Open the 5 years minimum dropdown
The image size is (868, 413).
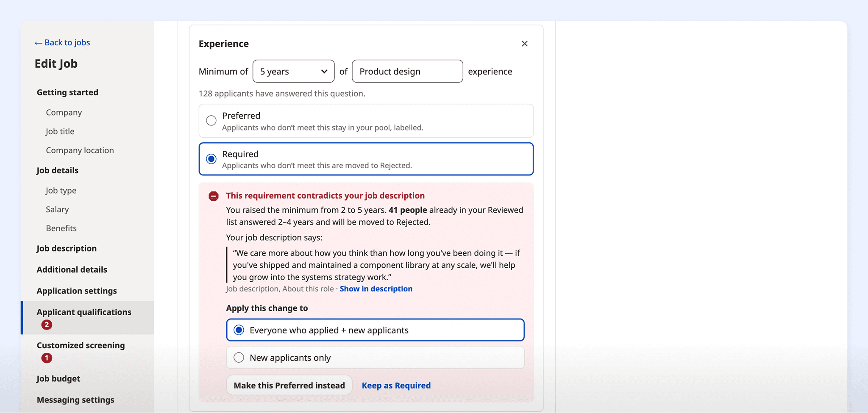click(293, 71)
